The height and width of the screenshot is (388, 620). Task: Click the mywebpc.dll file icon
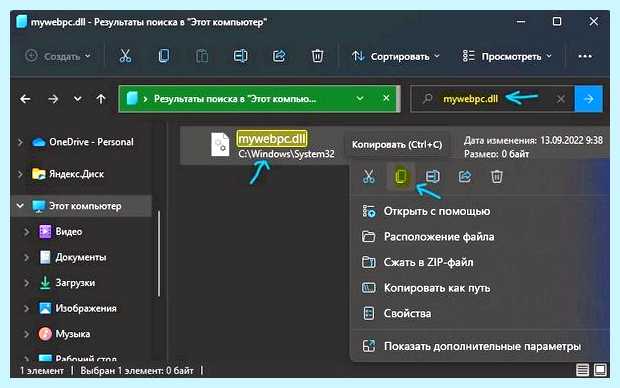pyautogui.click(x=220, y=144)
